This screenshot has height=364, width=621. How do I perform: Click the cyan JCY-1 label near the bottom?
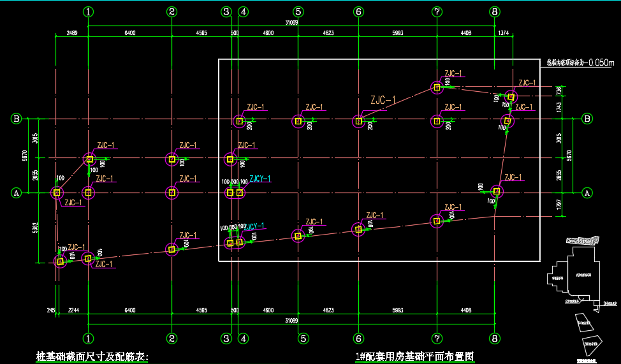256,226
